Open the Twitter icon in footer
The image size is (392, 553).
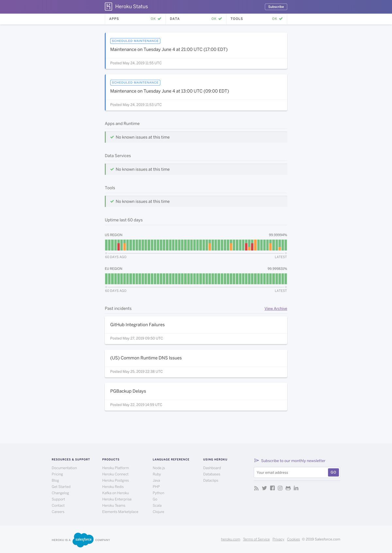[x=264, y=488]
